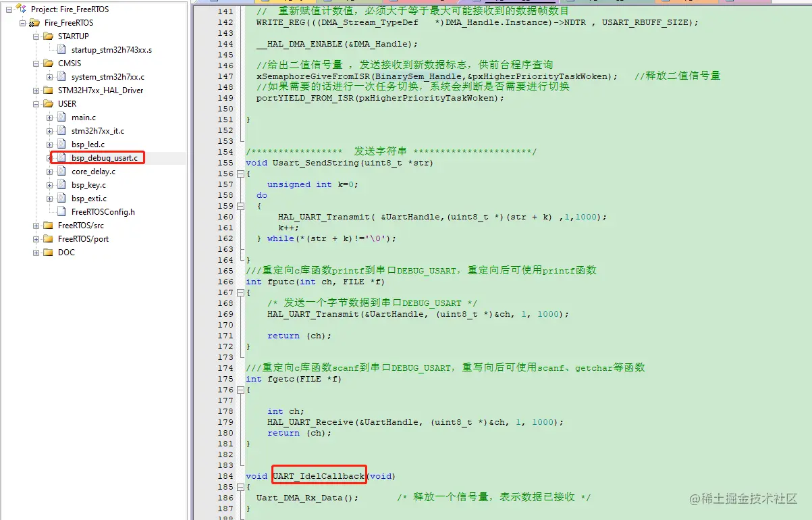Click the STM32H7xx_HAL_Driver group label
This screenshot has width=812, height=520.
pyautogui.click(x=101, y=90)
